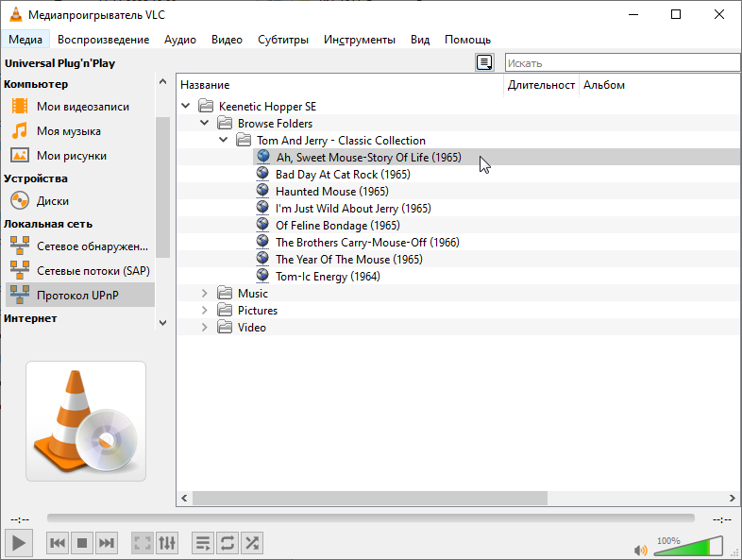Click the globe icon beside Haunted Mouse
742x560 pixels.
click(262, 191)
